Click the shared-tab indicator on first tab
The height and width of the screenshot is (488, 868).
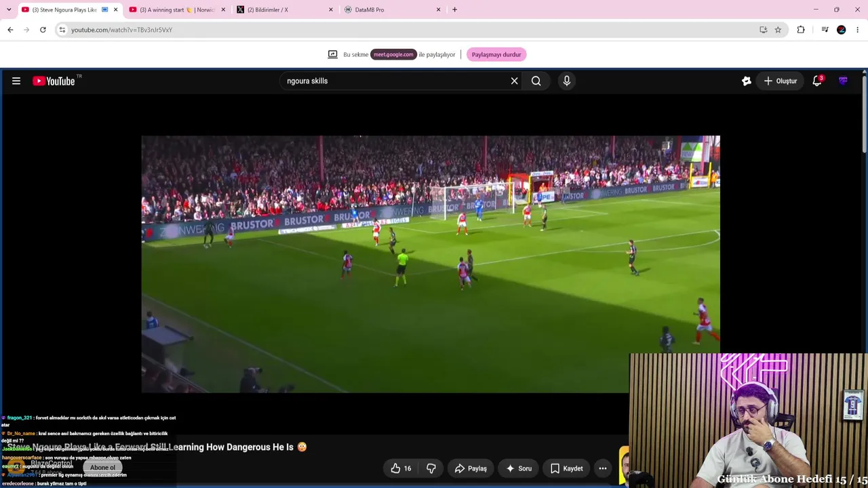click(x=105, y=9)
